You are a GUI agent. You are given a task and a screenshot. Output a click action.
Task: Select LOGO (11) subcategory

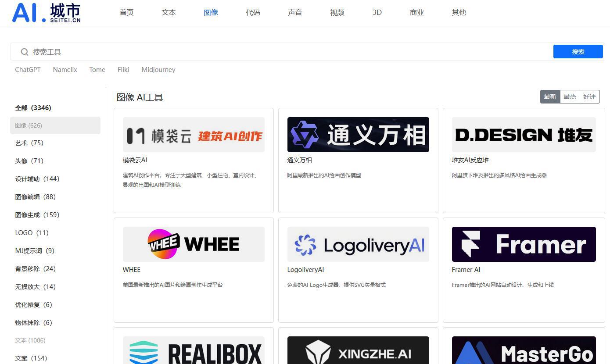click(32, 233)
